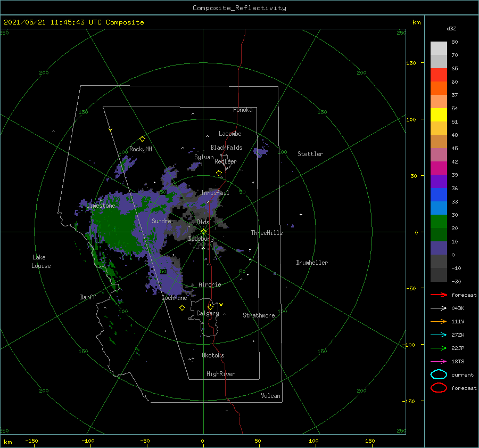Select the red swatch in the dBZ legend
The image size is (479, 448).
click(439, 75)
